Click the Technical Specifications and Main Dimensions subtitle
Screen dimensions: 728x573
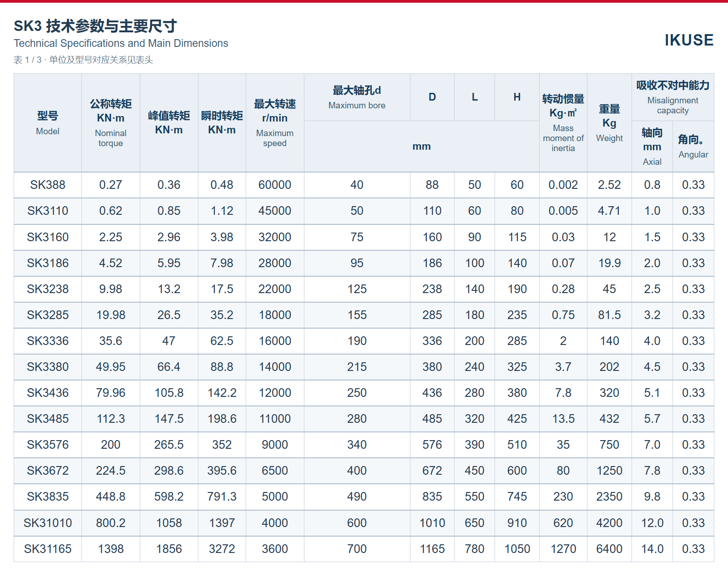121,43
